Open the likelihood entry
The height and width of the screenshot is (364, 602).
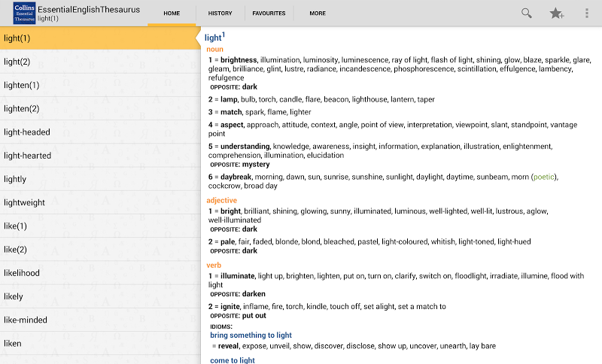point(100,273)
